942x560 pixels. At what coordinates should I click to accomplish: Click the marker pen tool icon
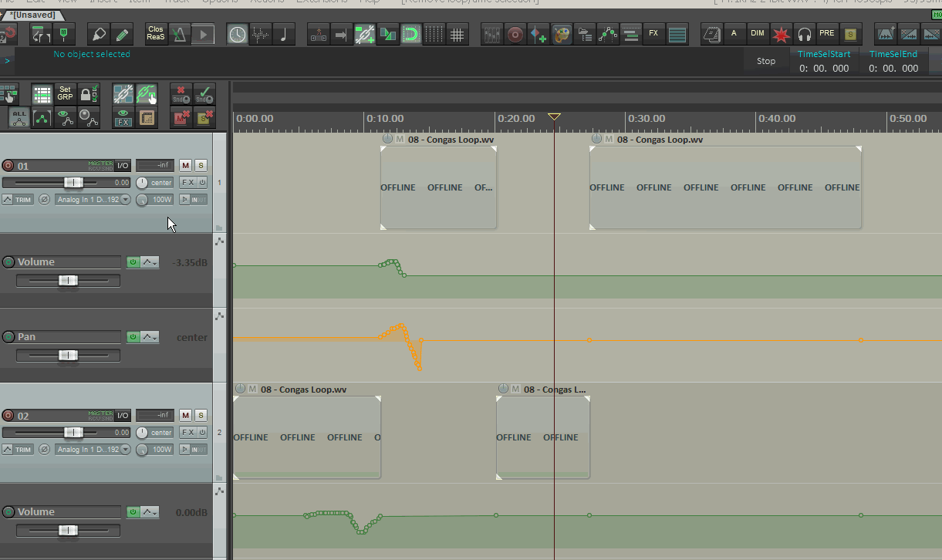(98, 34)
